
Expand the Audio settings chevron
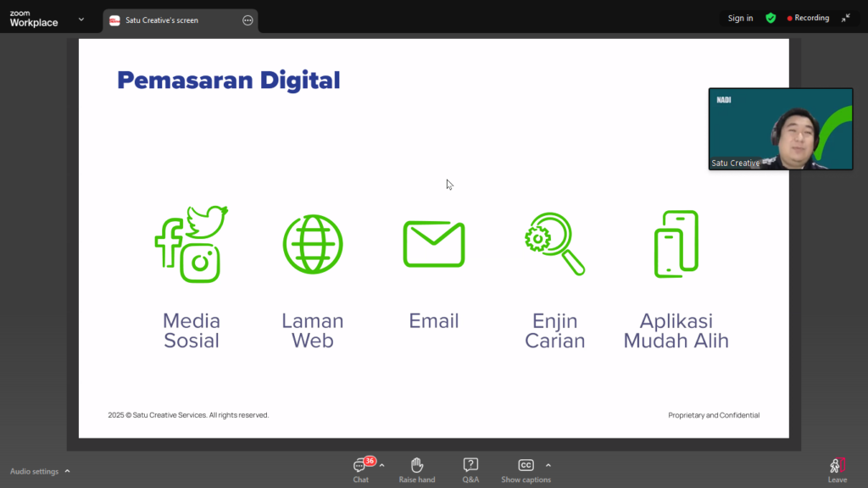(x=67, y=471)
